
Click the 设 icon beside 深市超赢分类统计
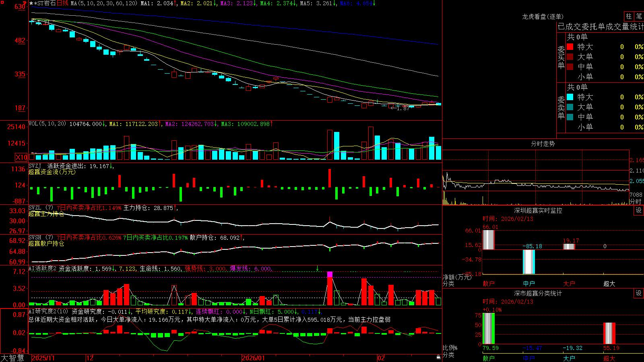639,293
